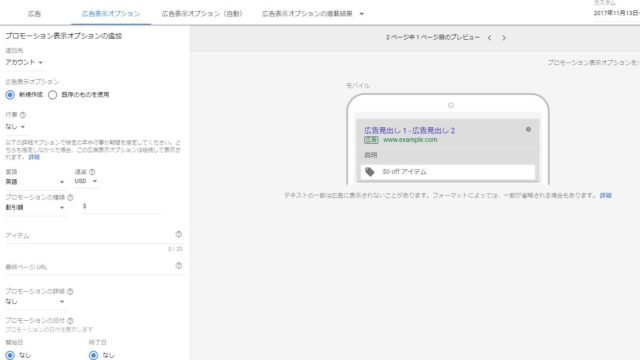Viewport: 640px width, 360px height.
Task: Select 新規作成 radio button
Action: pyautogui.click(x=10, y=95)
